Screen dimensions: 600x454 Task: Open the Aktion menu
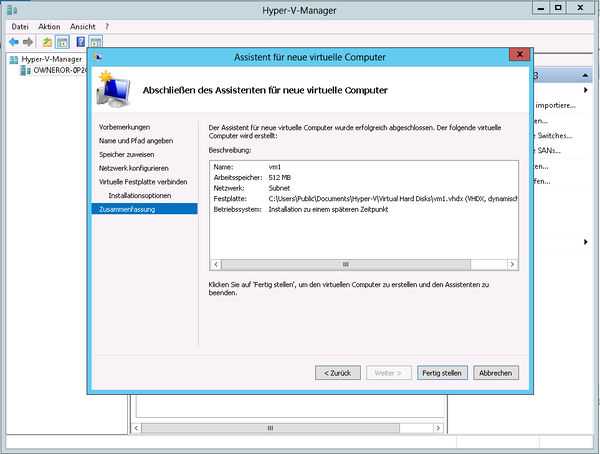coord(49,27)
